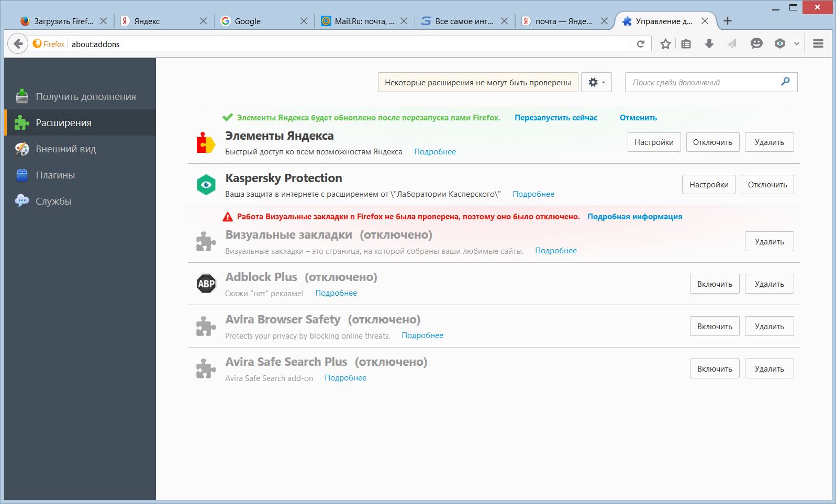836x504 pixels.
Task: Click the Элементы Яндекса puzzle icon
Action: pos(206,142)
